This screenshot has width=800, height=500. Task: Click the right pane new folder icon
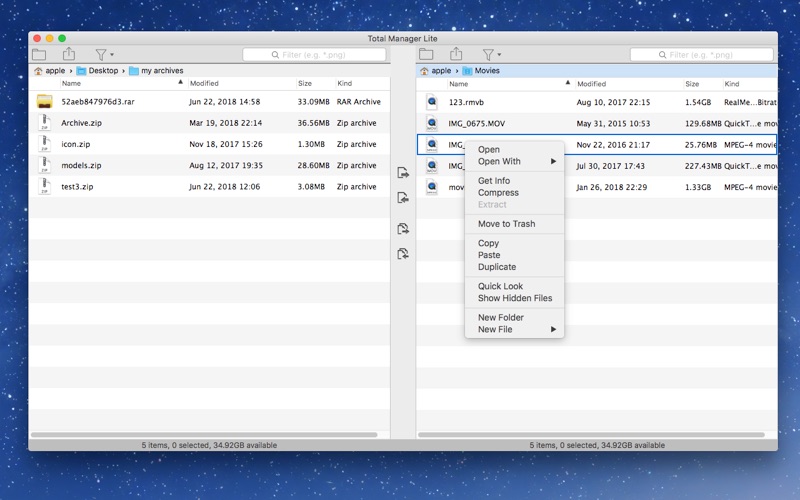[x=427, y=54]
